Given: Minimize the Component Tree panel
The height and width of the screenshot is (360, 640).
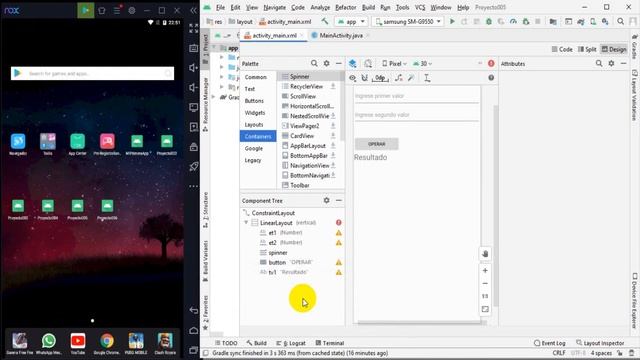Looking at the screenshot, I should [338, 200].
